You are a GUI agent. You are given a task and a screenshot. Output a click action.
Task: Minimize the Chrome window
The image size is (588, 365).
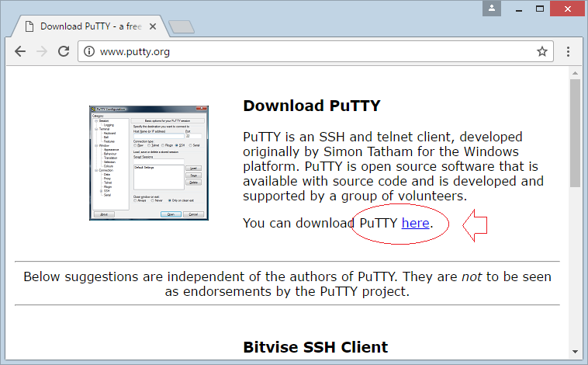click(519, 9)
